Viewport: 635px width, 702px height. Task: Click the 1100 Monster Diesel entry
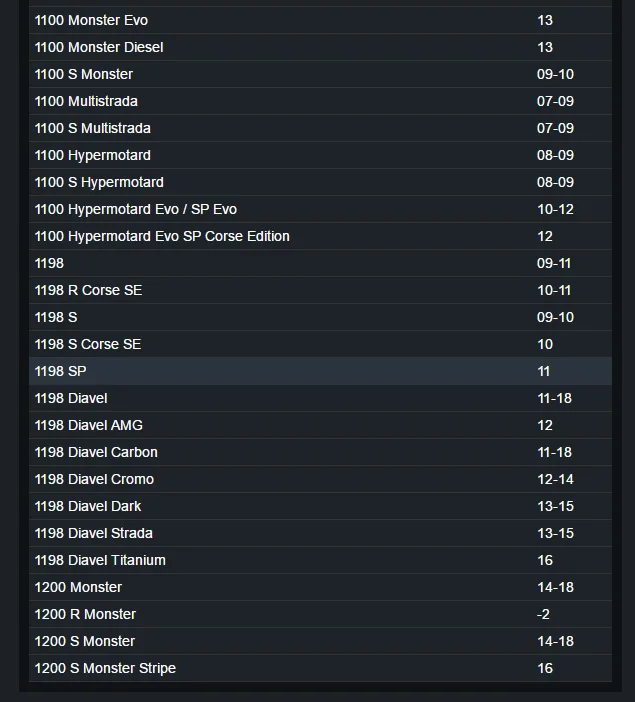pyautogui.click(x=99, y=47)
